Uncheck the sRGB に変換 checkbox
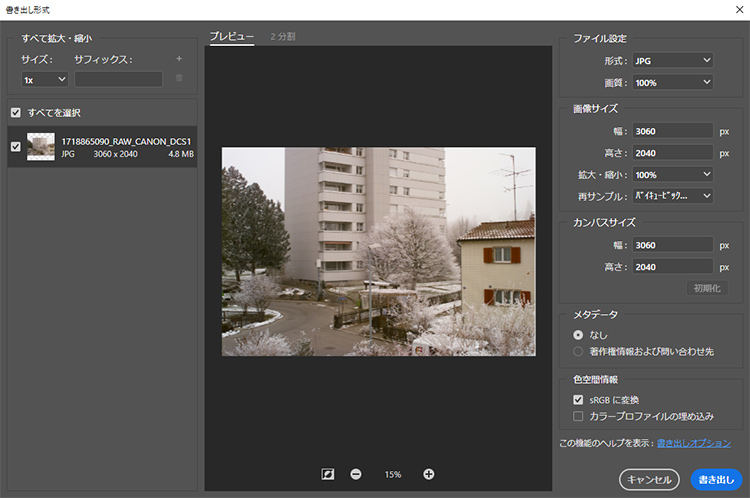This screenshot has width=750, height=498. pyautogui.click(x=578, y=399)
